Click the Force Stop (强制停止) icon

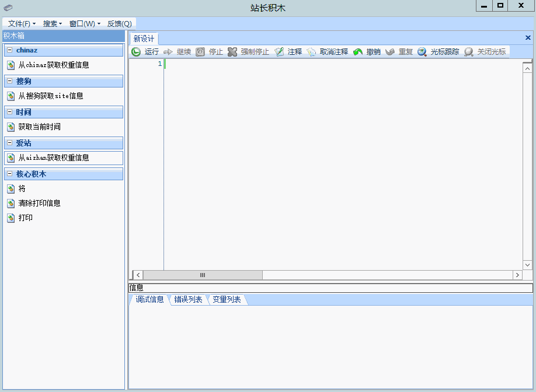[x=232, y=52]
